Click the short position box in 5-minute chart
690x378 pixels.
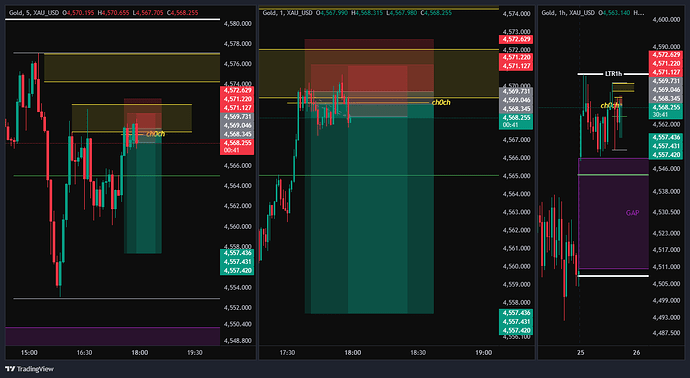[143, 176]
